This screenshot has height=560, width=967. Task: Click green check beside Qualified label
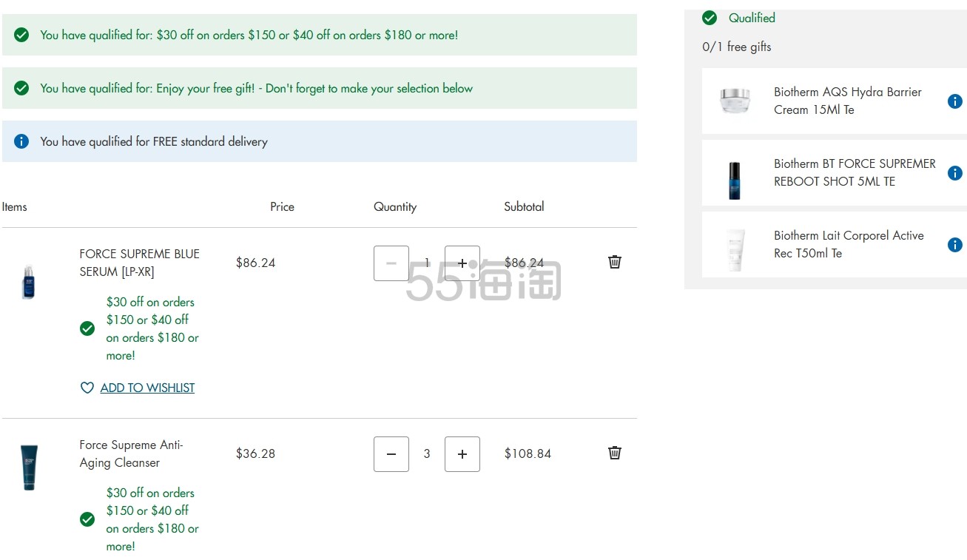click(x=710, y=18)
